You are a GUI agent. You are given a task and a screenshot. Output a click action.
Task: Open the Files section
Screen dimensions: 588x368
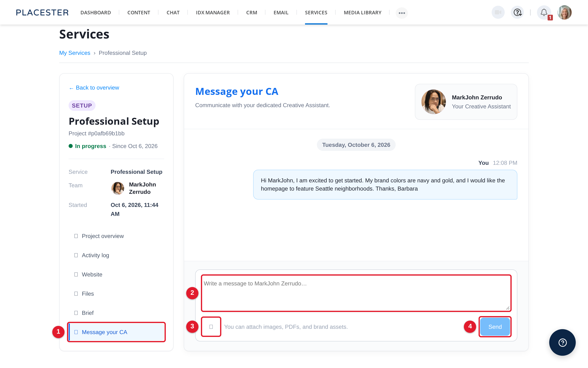[116, 294]
